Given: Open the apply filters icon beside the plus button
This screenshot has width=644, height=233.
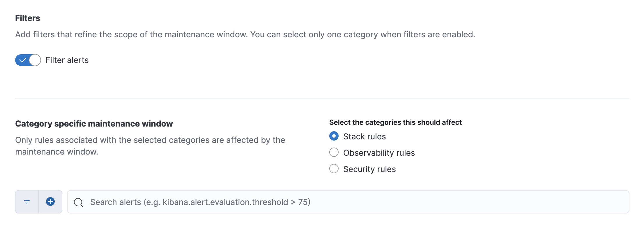Looking at the screenshot, I should [27, 202].
